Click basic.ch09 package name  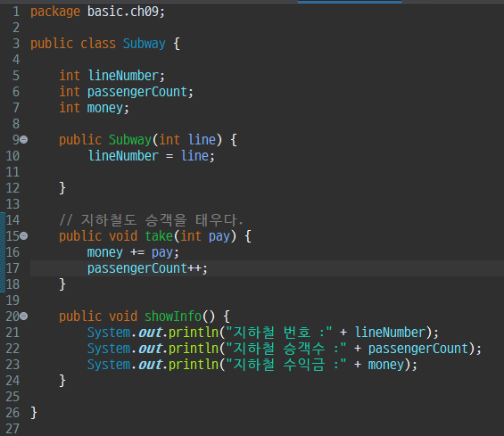click(x=123, y=12)
